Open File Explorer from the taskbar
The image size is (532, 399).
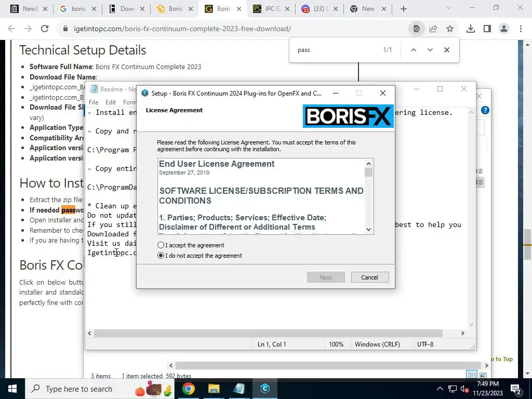(214, 389)
